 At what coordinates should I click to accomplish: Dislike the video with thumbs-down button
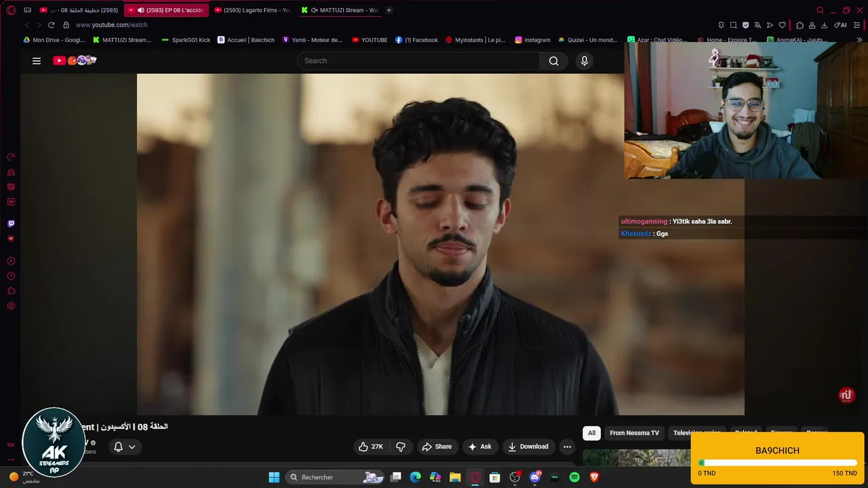point(401,447)
